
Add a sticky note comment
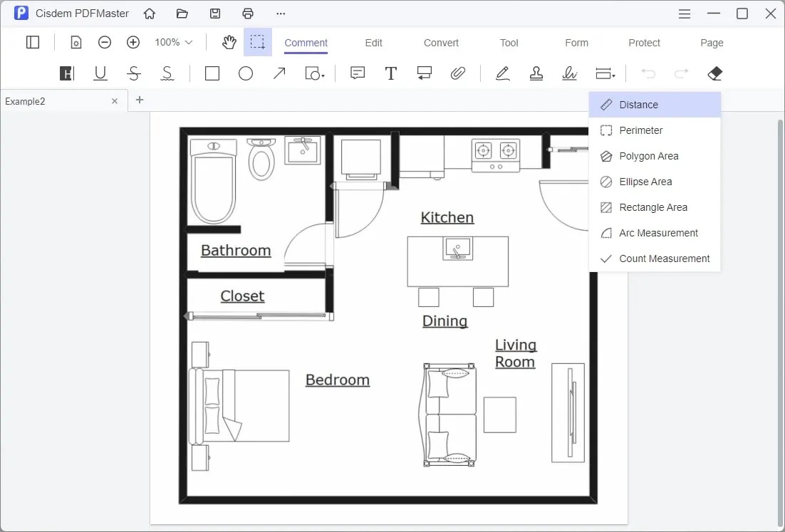pos(357,73)
